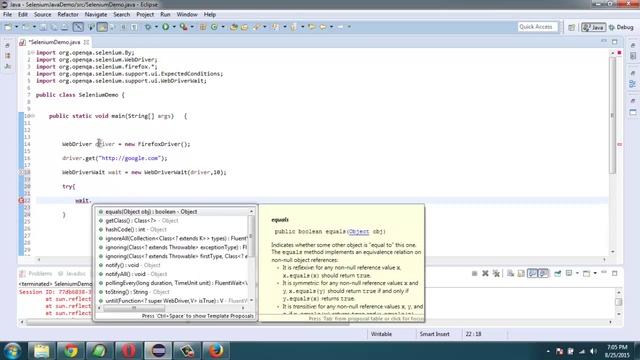Select until(Function...) autocomplete proposal

[172, 301]
